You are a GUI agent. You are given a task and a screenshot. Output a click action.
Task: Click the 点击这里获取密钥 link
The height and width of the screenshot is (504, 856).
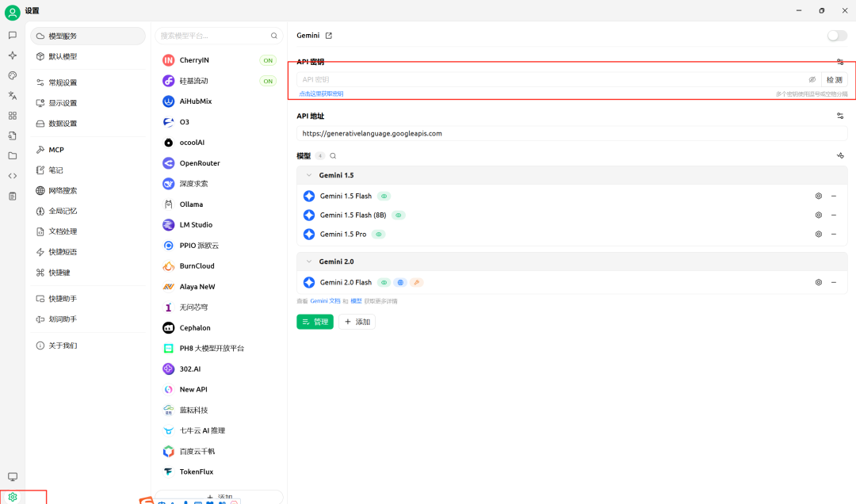[x=321, y=94]
